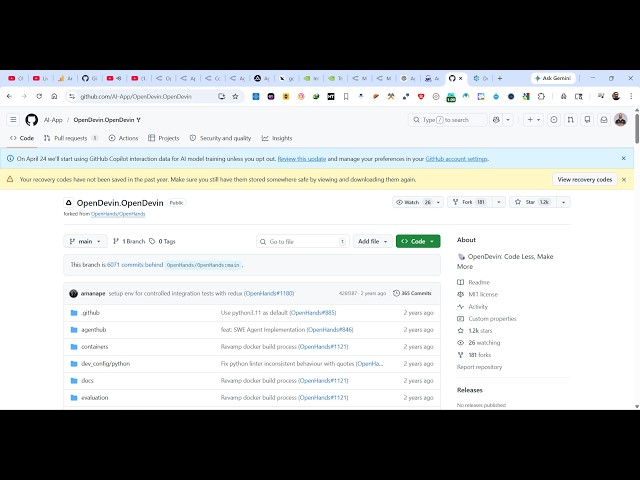Star the repository
This screenshot has width=640, height=480.
(532, 202)
